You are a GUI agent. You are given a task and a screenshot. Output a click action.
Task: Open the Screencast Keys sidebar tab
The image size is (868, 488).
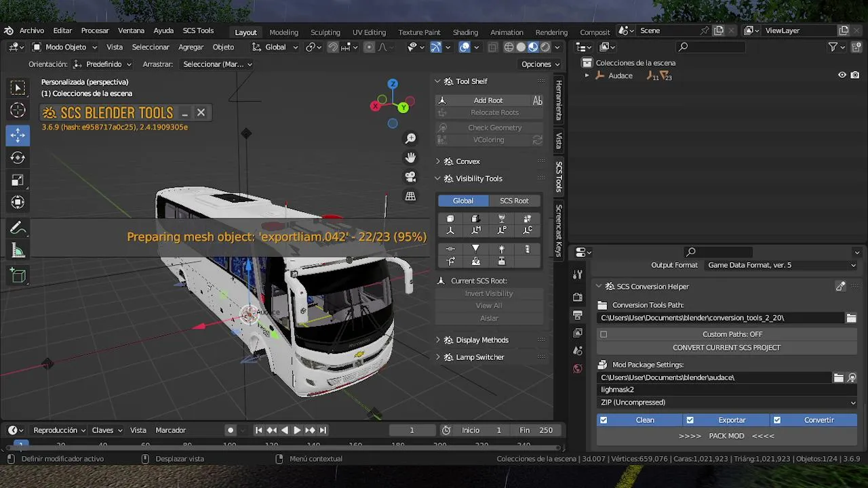pos(559,230)
